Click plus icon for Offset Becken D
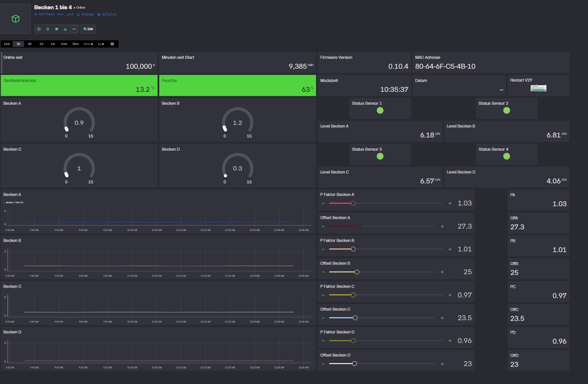588x384 pixels. pyautogui.click(x=442, y=364)
